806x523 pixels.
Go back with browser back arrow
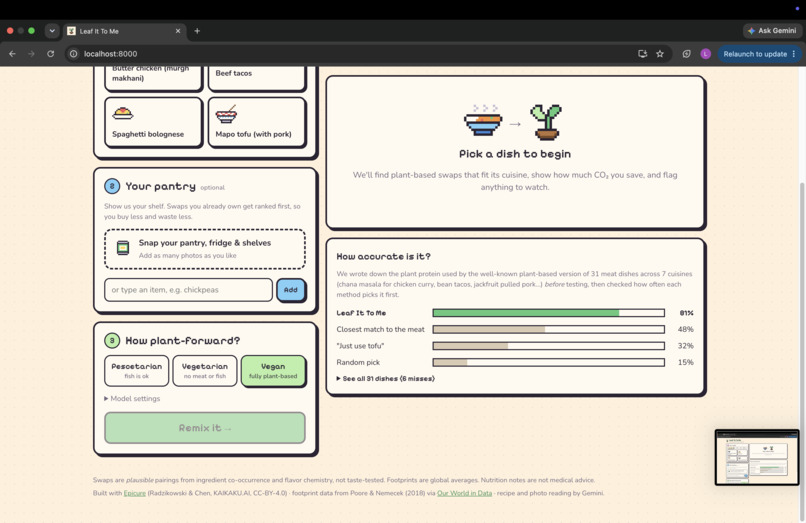tap(12, 53)
